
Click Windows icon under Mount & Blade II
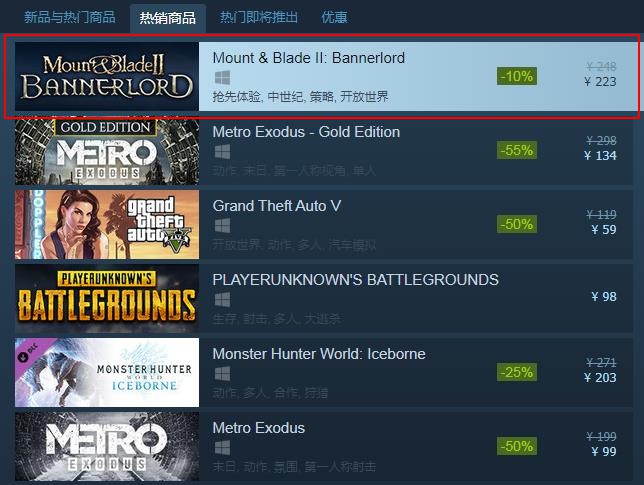point(222,78)
